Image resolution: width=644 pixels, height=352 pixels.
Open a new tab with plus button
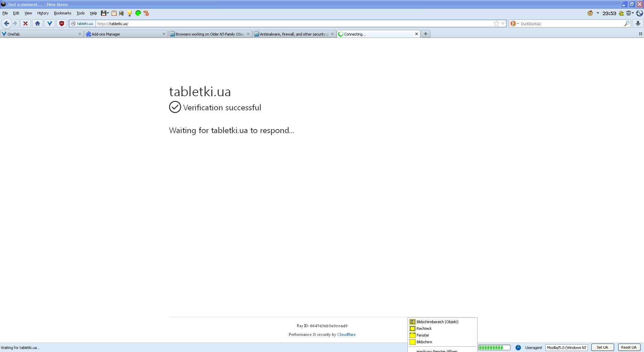(x=426, y=34)
